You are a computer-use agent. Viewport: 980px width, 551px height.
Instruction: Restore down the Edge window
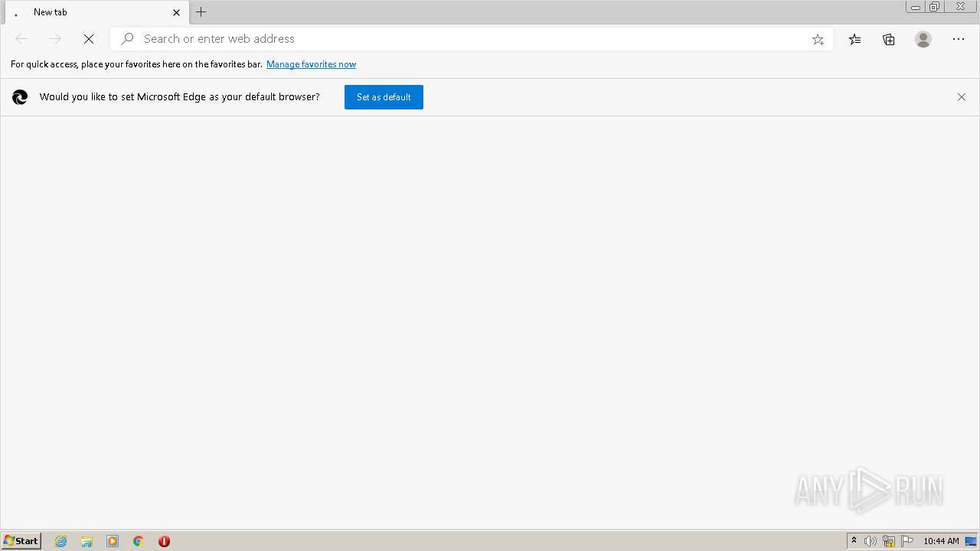[x=934, y=7]
